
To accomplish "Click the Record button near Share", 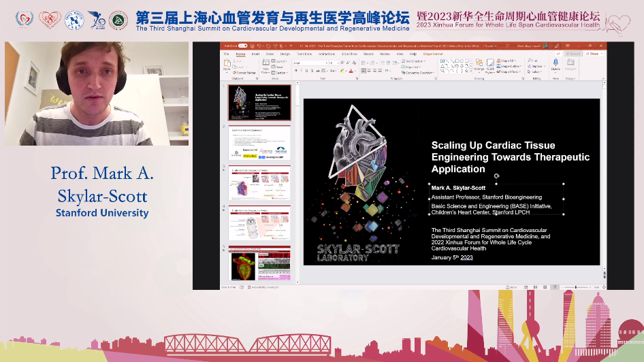I will [x=574, y=53].
